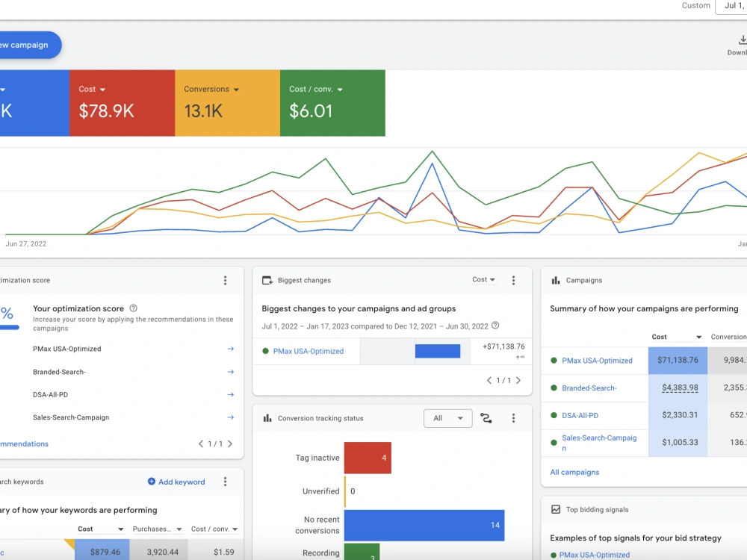Go to next page in optimization score card
The height and width of the screenshot is (560, 747).
230,444
